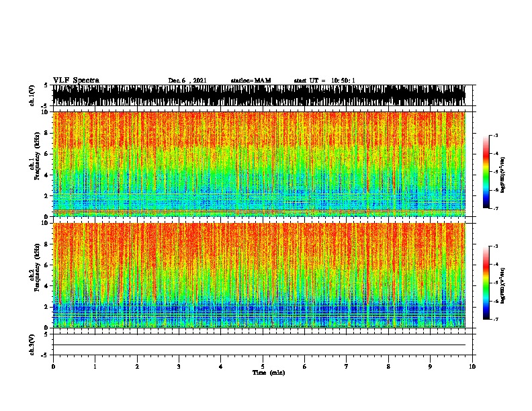Click the log(PSD) label beside ch.2 color bar

[x=503, y=286]
